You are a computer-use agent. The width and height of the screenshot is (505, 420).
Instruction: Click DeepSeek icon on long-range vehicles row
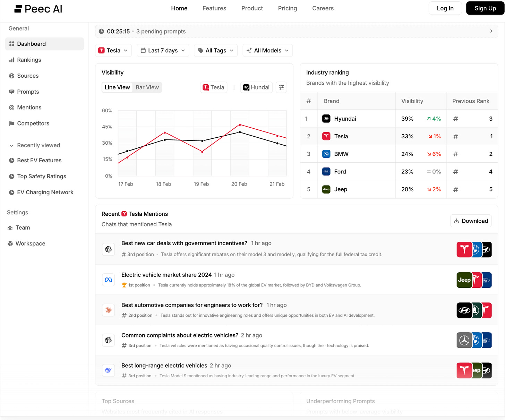[x=108, y=370]
